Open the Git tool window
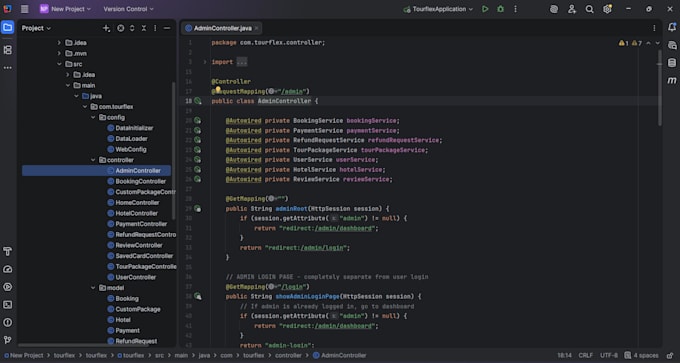The height and width of the screenshot is (363, 680). point(7,340)
